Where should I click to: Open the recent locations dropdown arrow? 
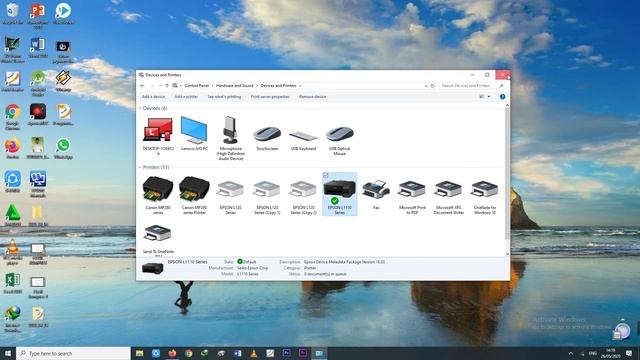point(160,86)
